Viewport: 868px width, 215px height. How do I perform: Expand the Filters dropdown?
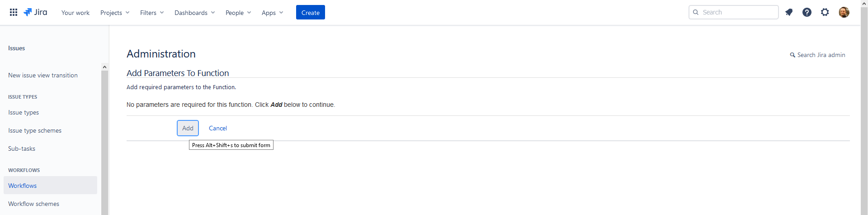(152, 13)
